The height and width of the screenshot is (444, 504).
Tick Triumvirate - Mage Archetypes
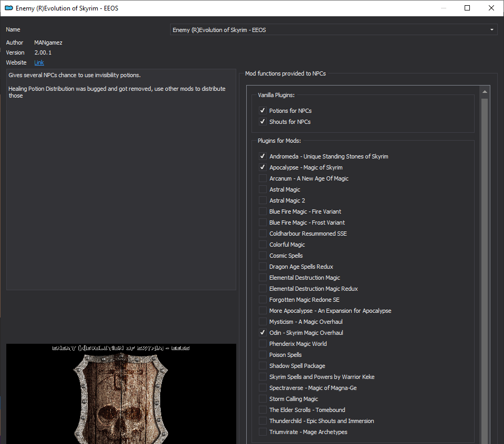coord(262,432)
